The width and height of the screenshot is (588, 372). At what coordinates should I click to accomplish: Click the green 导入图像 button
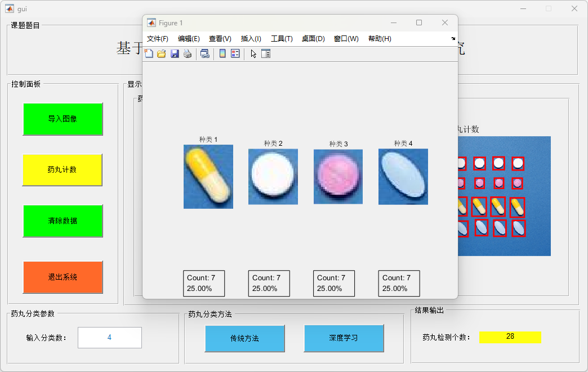[x=63, y=119]
